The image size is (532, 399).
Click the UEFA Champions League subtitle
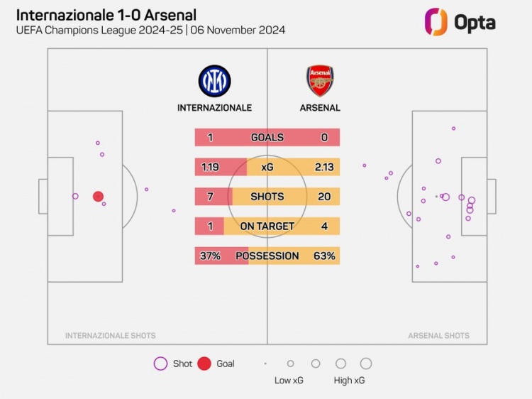click(150, 31)
